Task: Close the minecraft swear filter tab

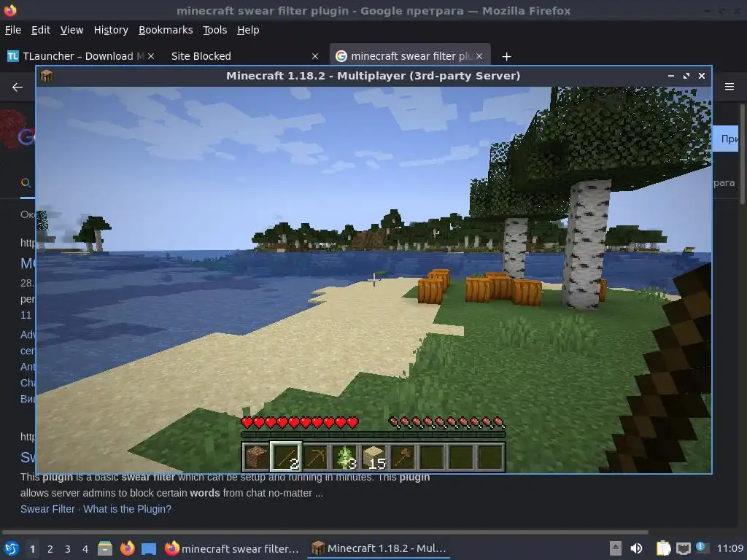Action: coord(479,56)
